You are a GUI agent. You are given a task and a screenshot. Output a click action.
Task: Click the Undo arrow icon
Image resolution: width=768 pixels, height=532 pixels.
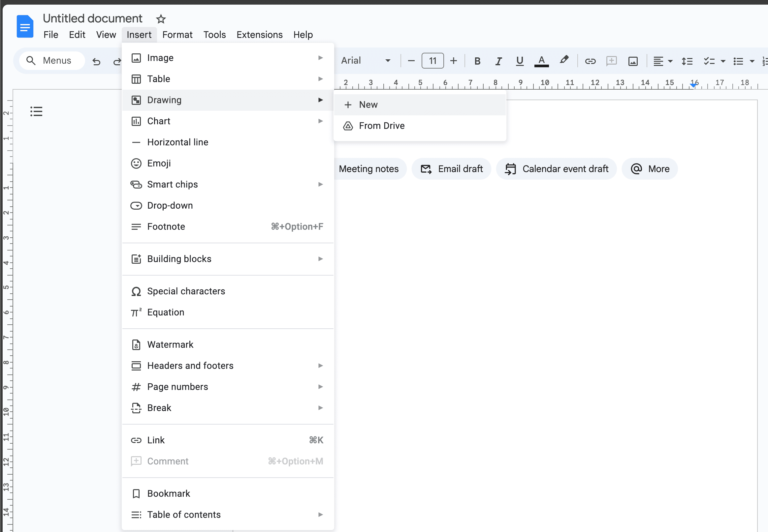coord(96,61)
